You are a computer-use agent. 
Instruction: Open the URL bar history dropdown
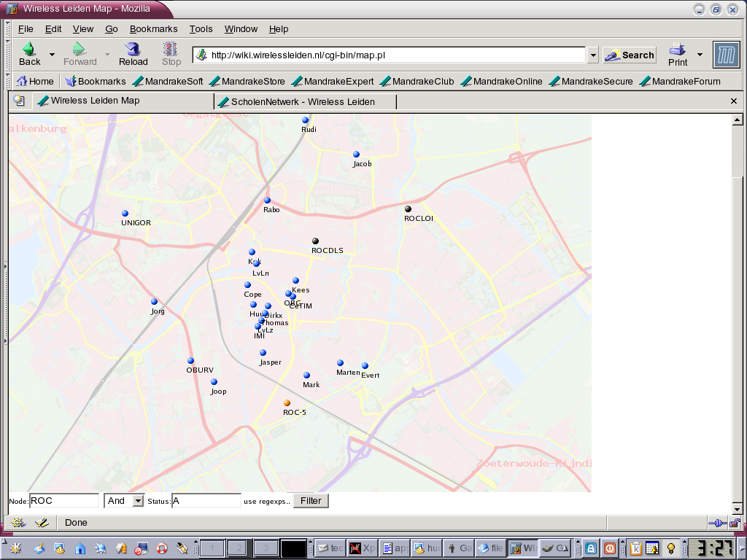pyautogui.click(x=592, y=55)
